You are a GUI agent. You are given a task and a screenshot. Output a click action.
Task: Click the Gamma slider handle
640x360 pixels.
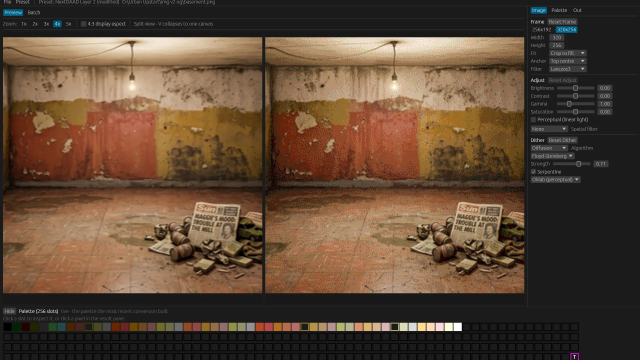(569, 104)
